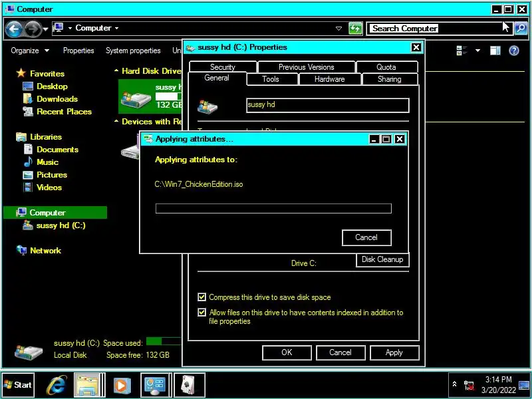Screen dimensions: 532x399
Task: Open Recent Places in navigation pane
Action: (x=64, y=112)
